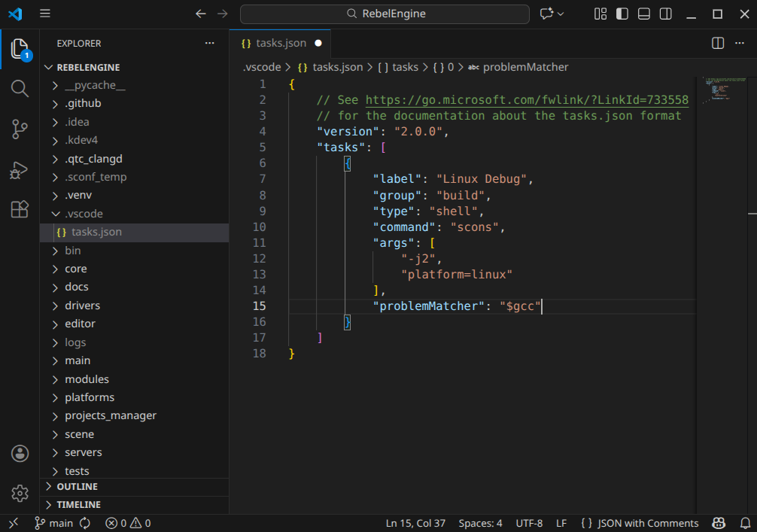Image resolution: width=757 pixels, height=532 pixels.
Task: Click the 0 object breadcrumb
Action: pos(443,67)
